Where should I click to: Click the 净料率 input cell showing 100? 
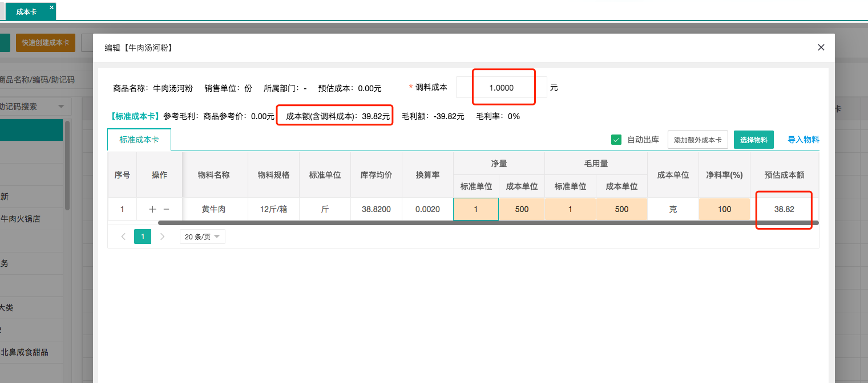pyautogui.click(x=724, y=209)
